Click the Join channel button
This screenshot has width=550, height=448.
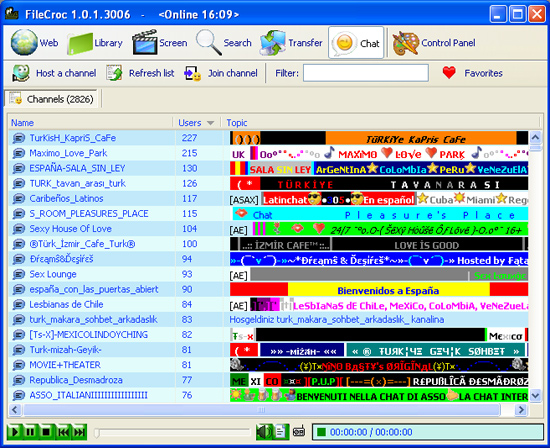[221, 73]
